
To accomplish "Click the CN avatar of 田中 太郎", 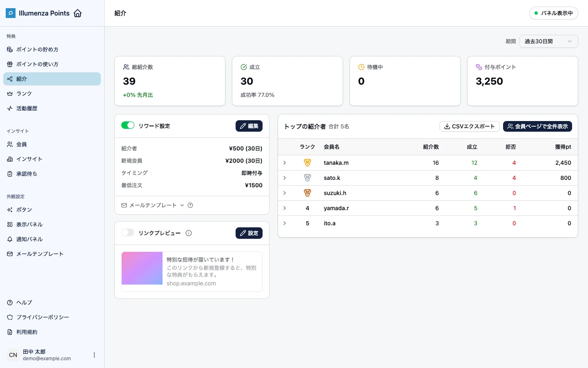I will [13, 355].
